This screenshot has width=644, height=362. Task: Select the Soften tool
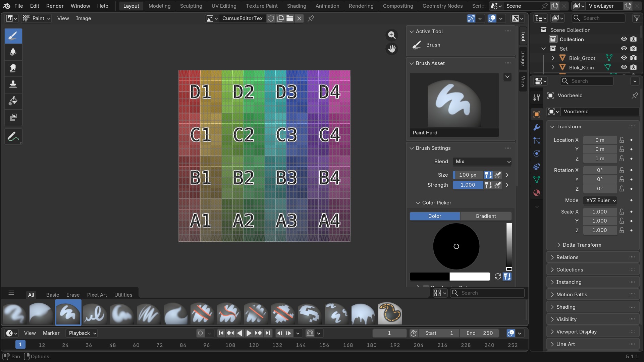pyautogui.click(x=13, y=52)
